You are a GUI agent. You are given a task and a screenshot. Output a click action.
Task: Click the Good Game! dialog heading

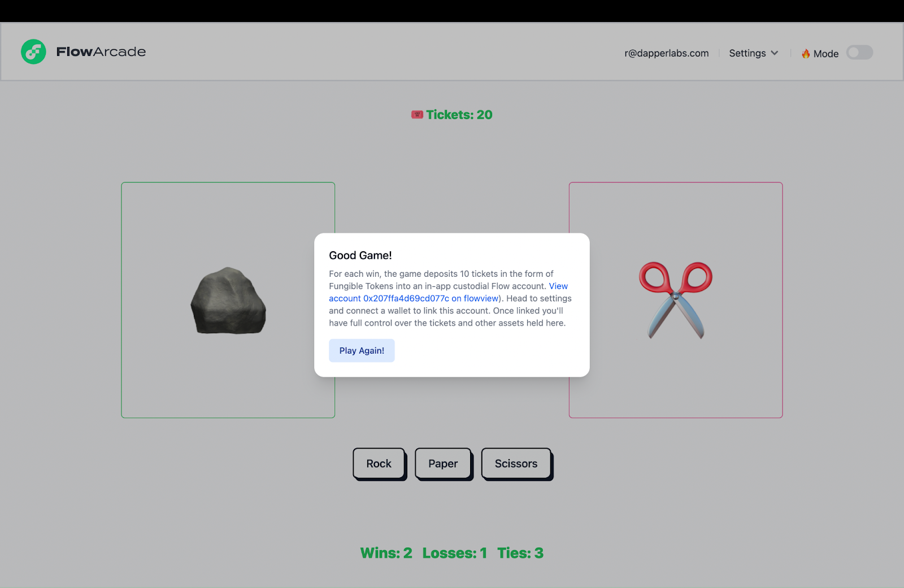coord(360,255)
